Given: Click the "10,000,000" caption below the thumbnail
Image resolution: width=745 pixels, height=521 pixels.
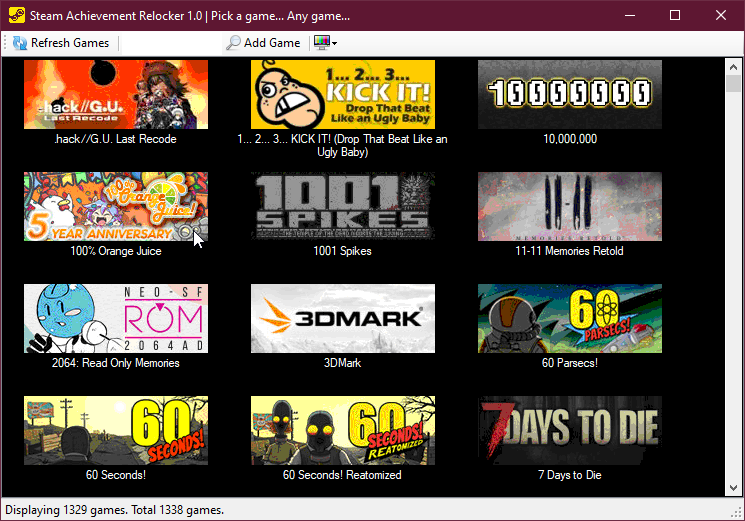Looking at the screenshot, I should click(570, 139).
